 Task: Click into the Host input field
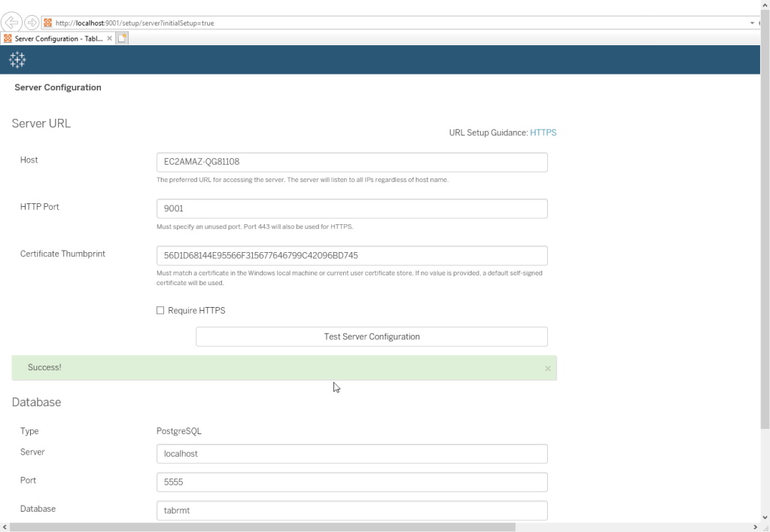pyautogui.click(x=351, y=162)
